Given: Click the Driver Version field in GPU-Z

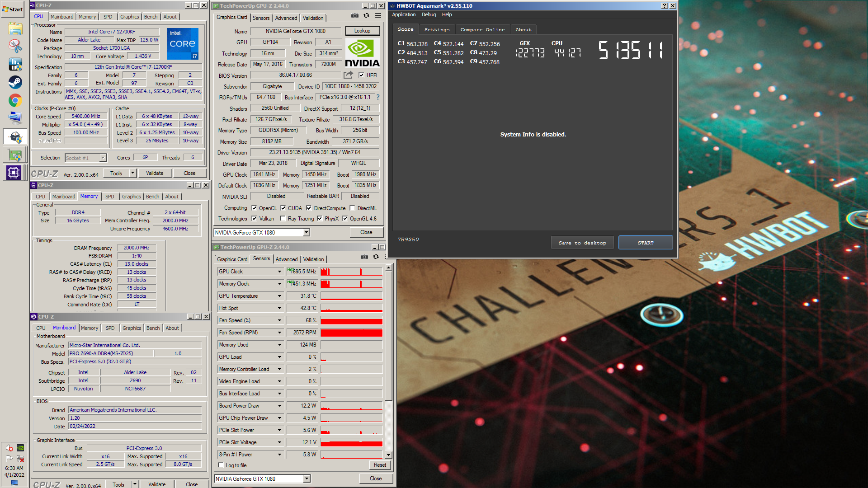Looking at the screenshot, I should pos(315,152).
